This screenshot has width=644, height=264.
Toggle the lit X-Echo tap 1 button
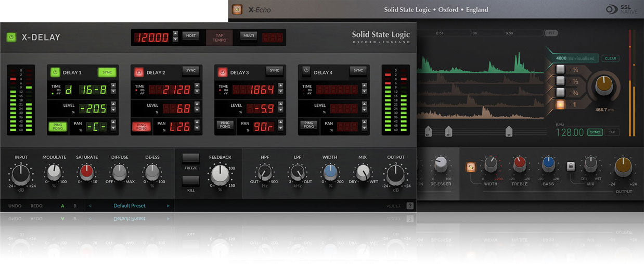561,104
